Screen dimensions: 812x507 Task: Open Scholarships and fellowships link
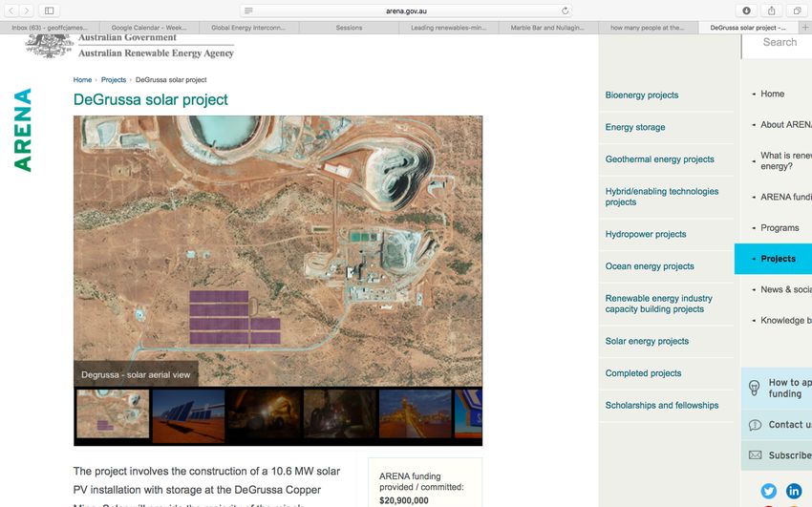[x=662, y=406]
